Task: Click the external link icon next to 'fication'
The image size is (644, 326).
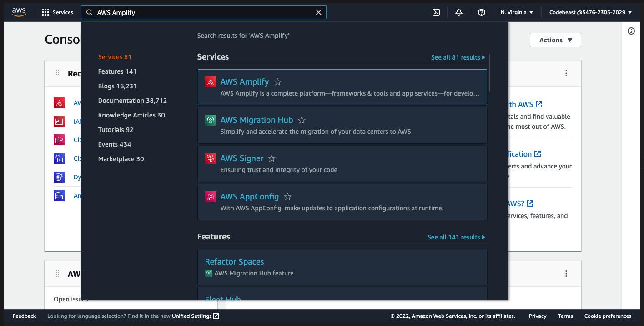Action: (538, 154)
